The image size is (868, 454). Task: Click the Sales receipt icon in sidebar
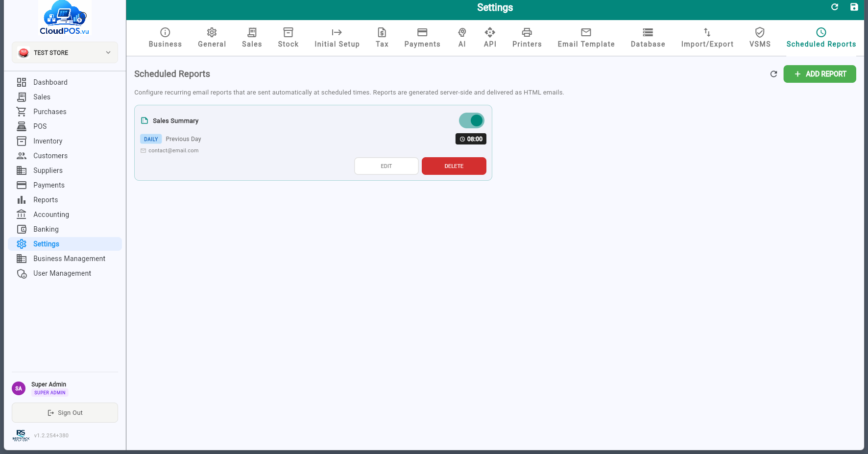[22, 97]
